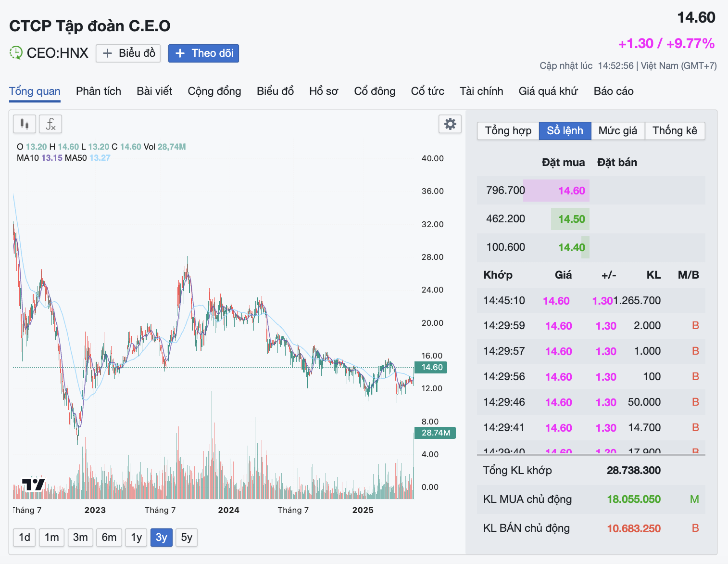Click bid price 14.60 in order book

tap(571, 191)
